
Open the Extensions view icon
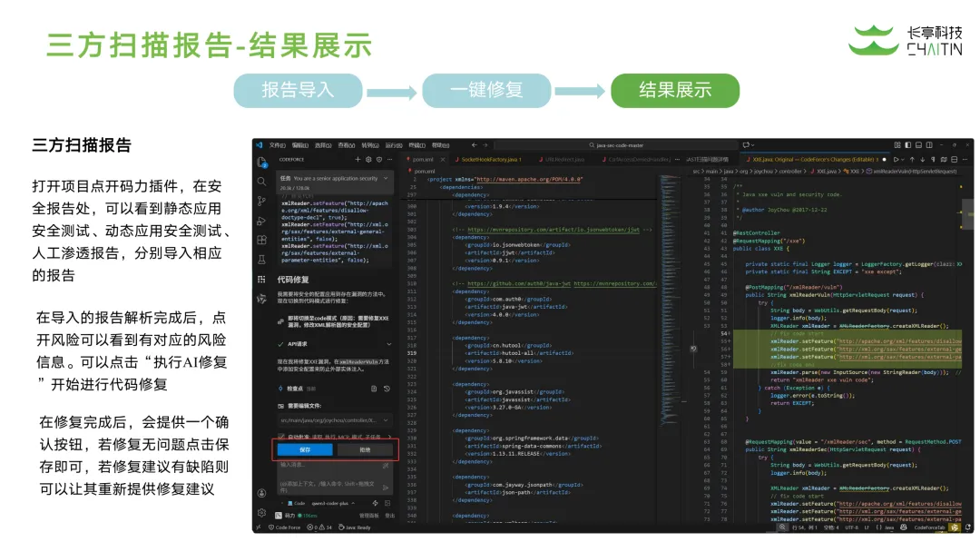click(x=262, y=240)
